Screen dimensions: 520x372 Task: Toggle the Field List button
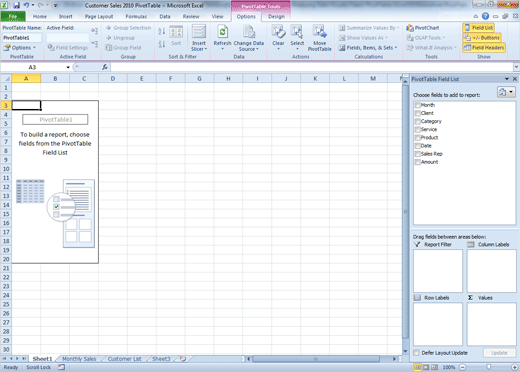coord(479,28)
